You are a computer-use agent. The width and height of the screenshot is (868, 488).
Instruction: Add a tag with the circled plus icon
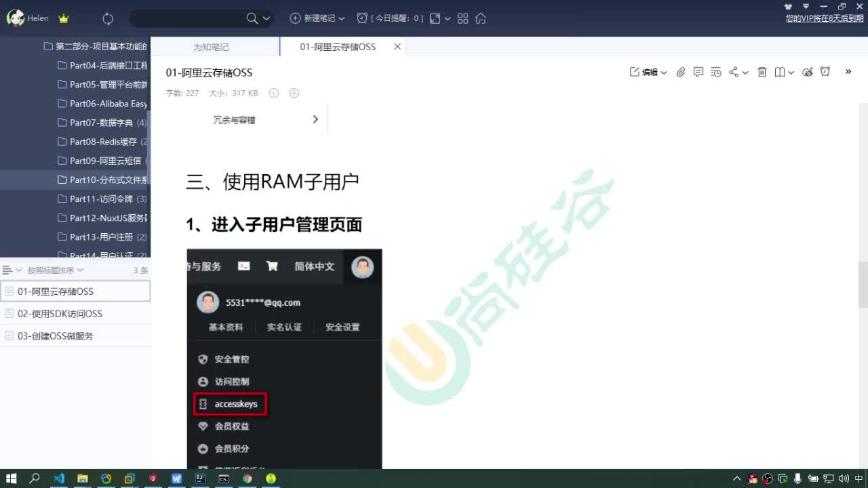(294, 93)
